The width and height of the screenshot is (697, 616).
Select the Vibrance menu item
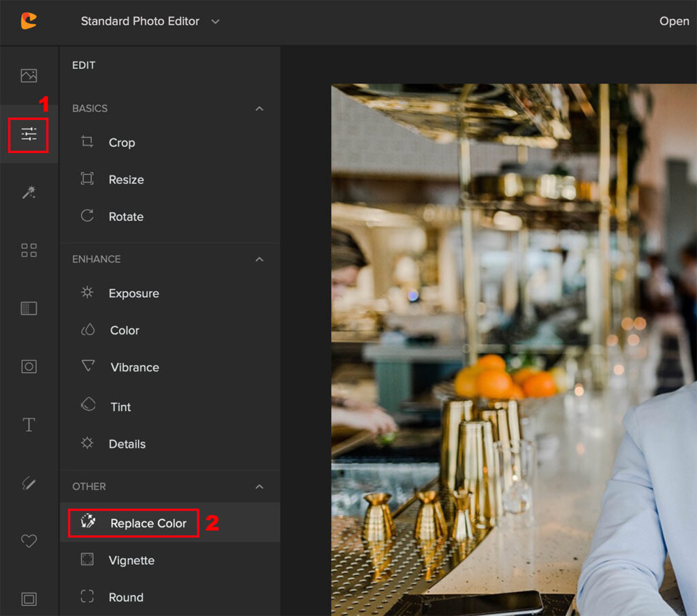pos(169,367)
